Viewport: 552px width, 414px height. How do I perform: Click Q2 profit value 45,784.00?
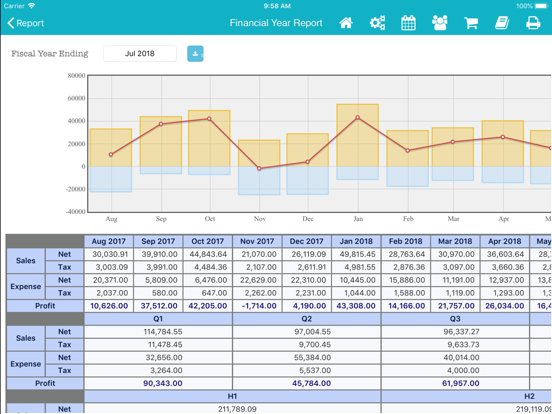tap(311, 383)
